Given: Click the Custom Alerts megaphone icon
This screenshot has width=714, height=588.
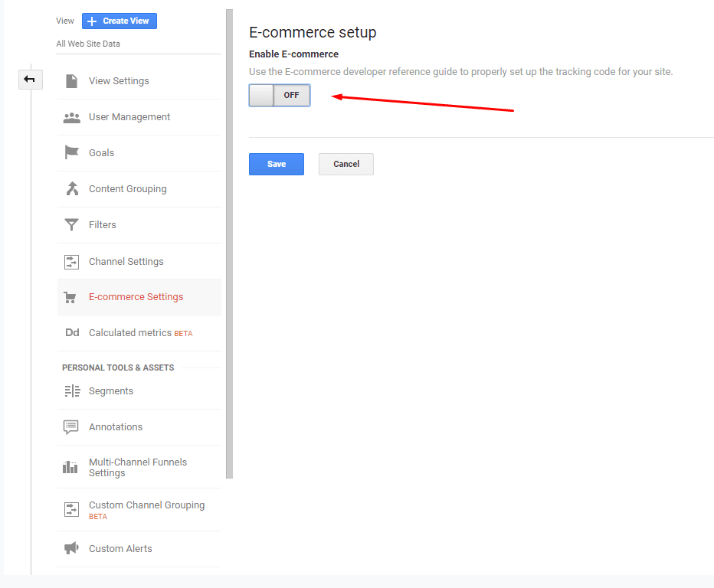Looking at the screenshot, I should (x=71, y=549).
